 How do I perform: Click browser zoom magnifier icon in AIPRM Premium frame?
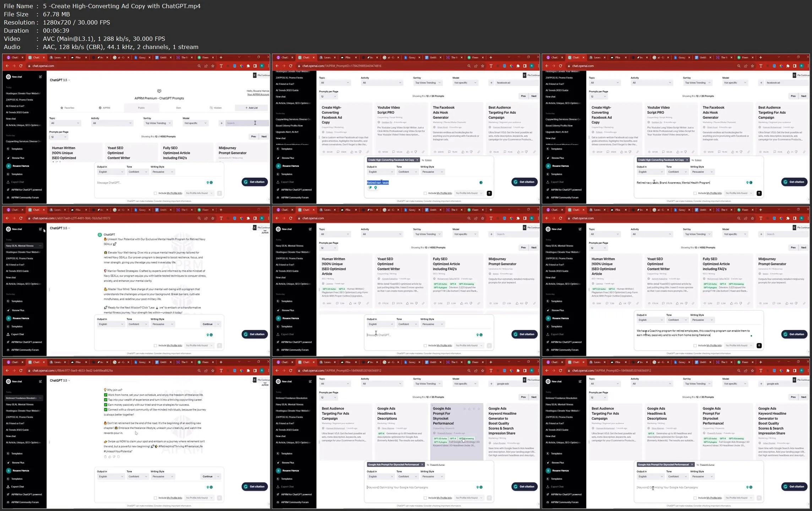pyautogui.click(x=199, y=66)
